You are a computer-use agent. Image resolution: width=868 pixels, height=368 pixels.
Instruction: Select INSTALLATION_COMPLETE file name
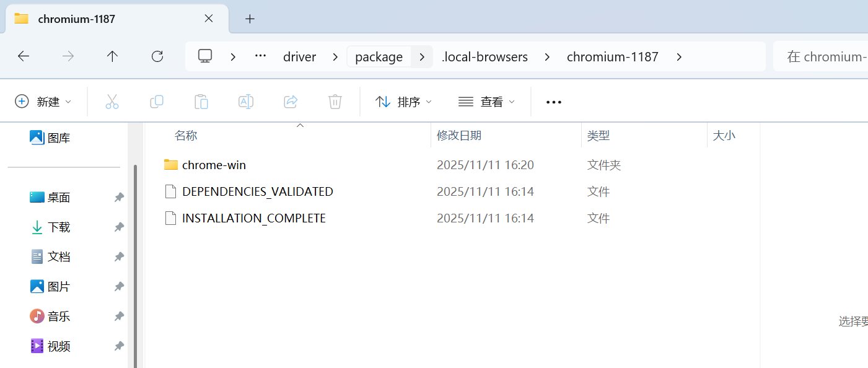254,218
